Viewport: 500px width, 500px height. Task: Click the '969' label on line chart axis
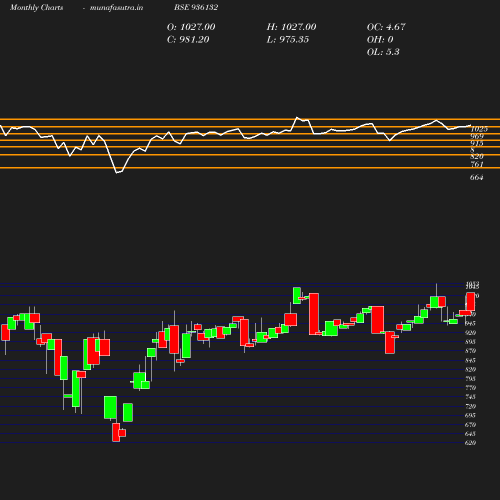tap(477, 136)
